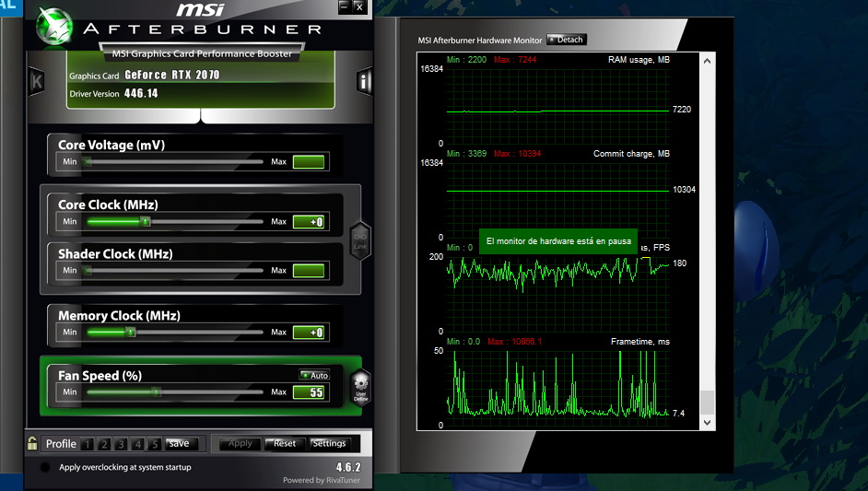868x491 pixels.
Task: Click the Frametime graph
Action: tap(558, 389)
